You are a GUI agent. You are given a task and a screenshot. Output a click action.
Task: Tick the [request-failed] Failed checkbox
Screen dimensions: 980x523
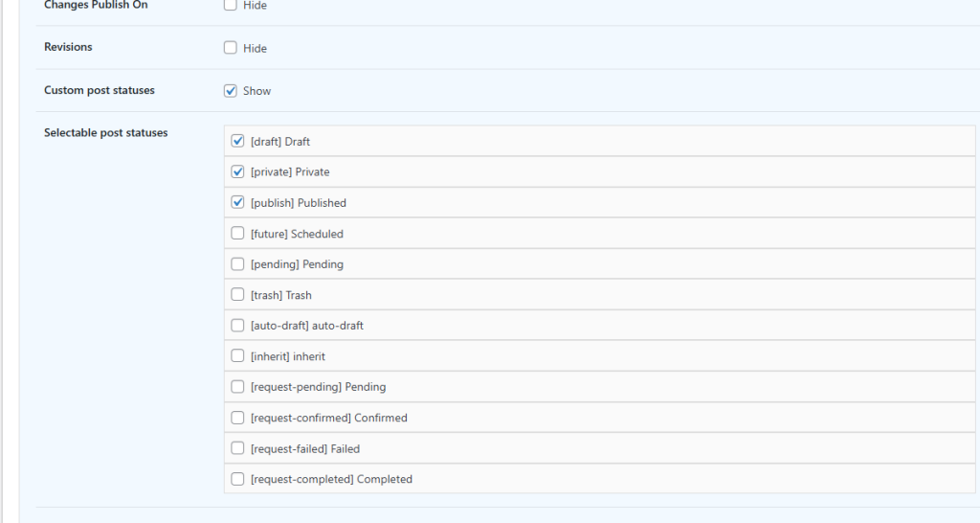click(x=238, y=447)
